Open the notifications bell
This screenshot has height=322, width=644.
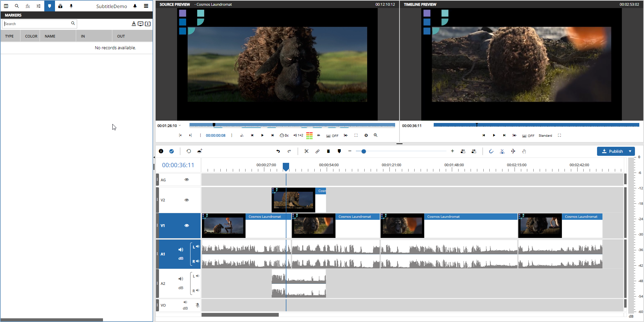[x=135, y=6]
